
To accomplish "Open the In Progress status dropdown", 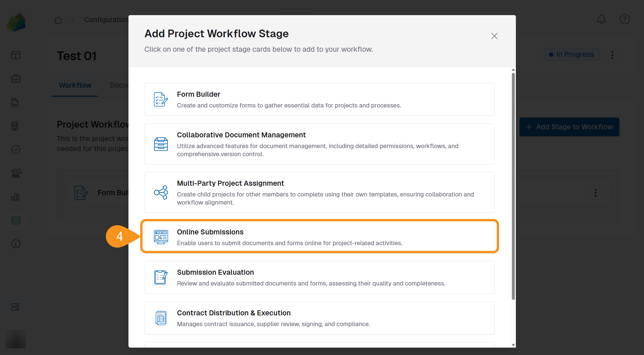I will [x=571, y=54].
